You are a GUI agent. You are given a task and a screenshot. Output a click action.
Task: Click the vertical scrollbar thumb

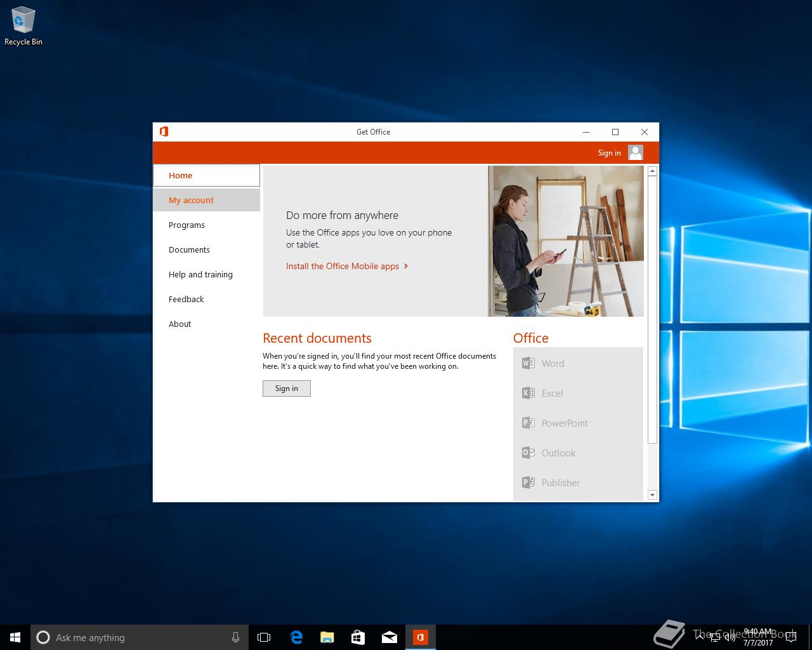[652, 310]
